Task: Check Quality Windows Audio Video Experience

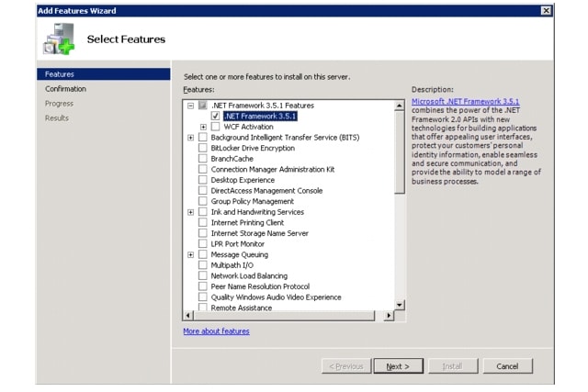Action: (202, 297)
